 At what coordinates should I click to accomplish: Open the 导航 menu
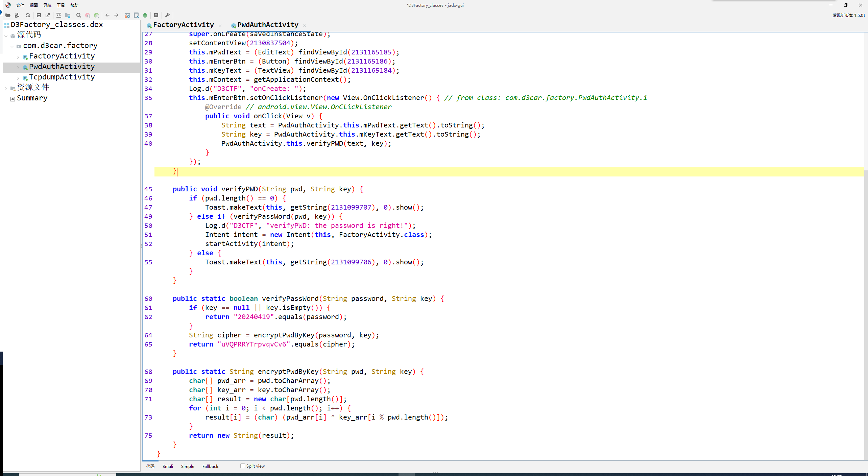coord(47,5)
